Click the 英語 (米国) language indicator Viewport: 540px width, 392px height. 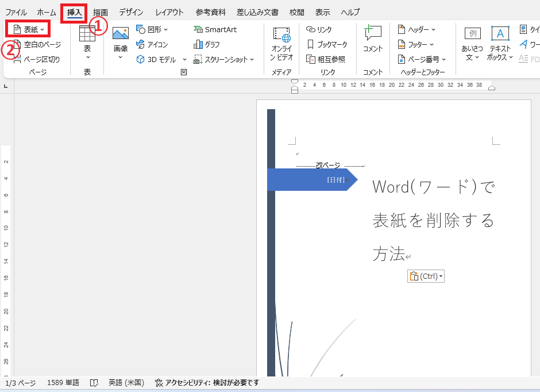coord(126,383)
